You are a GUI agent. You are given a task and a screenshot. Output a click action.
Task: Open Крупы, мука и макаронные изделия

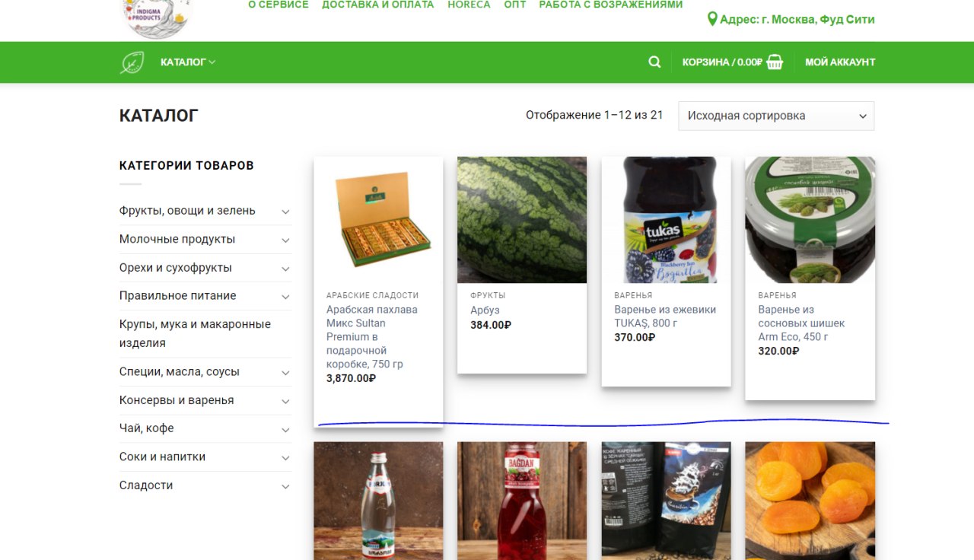coord(195,333)
